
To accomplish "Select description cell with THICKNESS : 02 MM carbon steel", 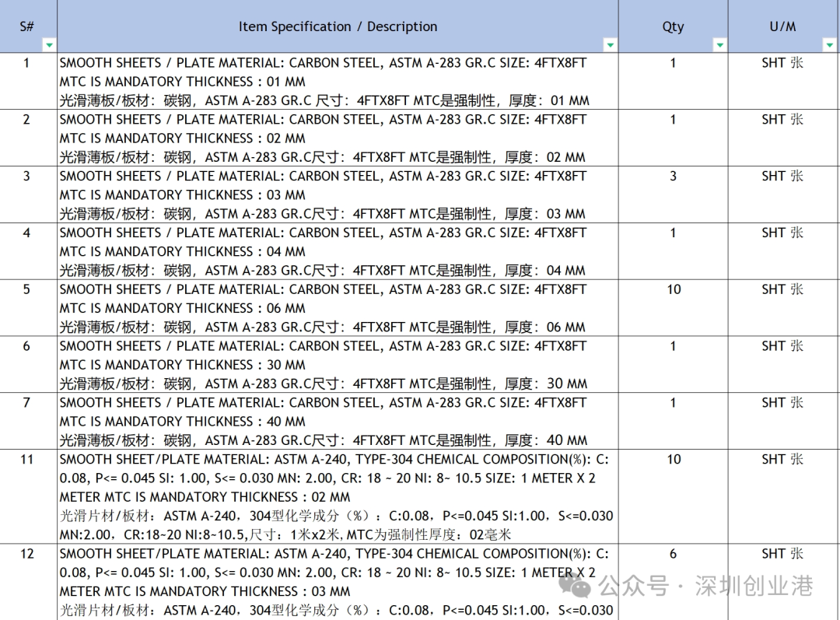I will [338, 138].
